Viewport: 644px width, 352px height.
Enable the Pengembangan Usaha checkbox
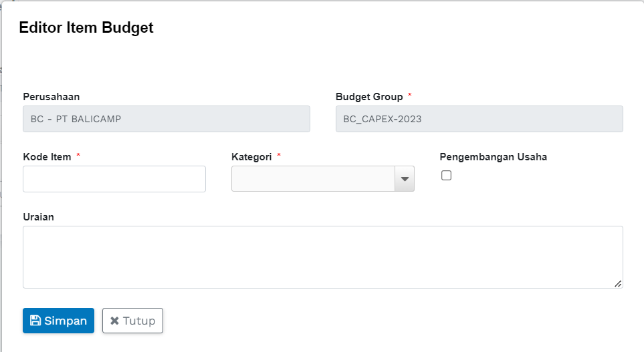point(447,176)
